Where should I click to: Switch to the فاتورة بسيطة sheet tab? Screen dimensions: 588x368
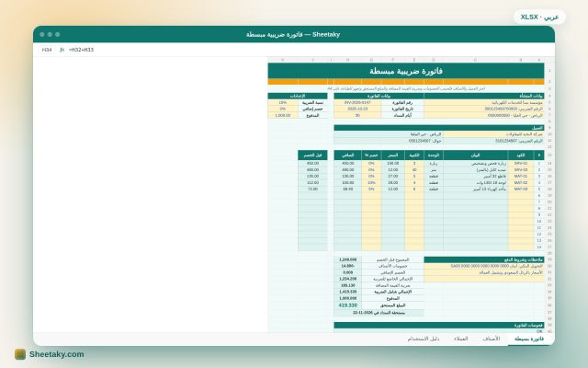coord(529,339)
